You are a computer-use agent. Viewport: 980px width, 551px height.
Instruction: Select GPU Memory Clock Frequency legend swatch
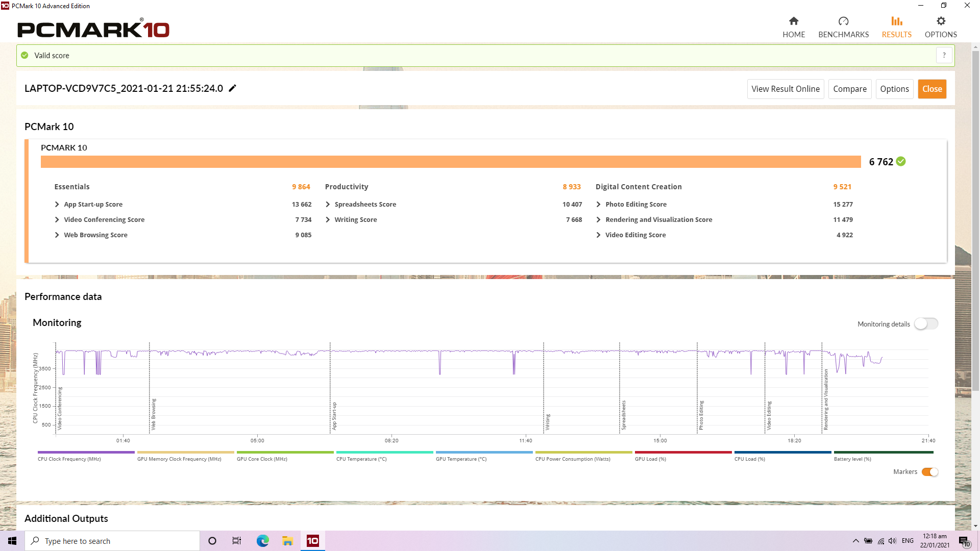tap(185, 452)
